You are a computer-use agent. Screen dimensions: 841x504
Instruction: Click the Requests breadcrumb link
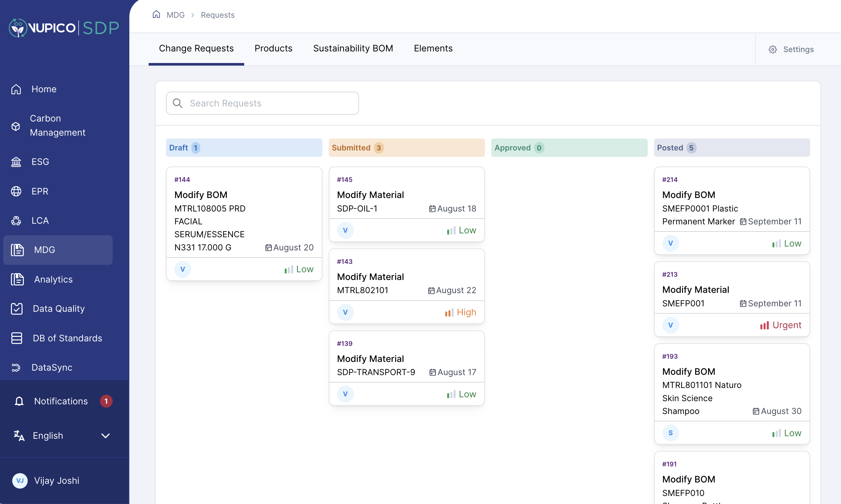point(217,15)
